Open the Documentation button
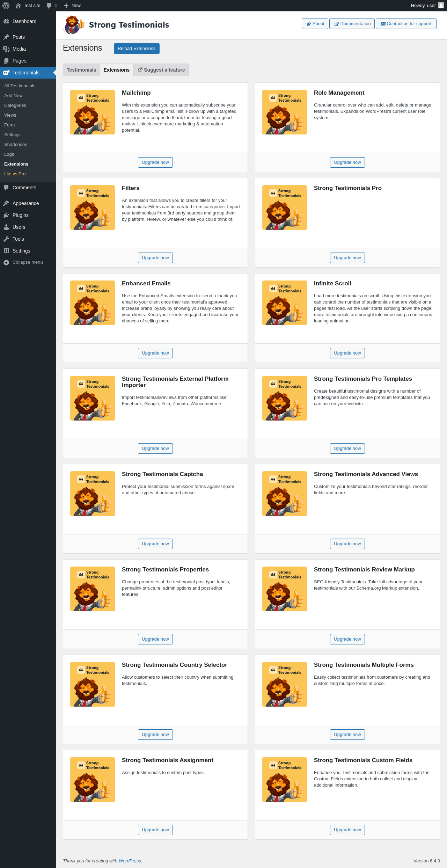This screenshot has height=868, width=447. coord(352,24)
